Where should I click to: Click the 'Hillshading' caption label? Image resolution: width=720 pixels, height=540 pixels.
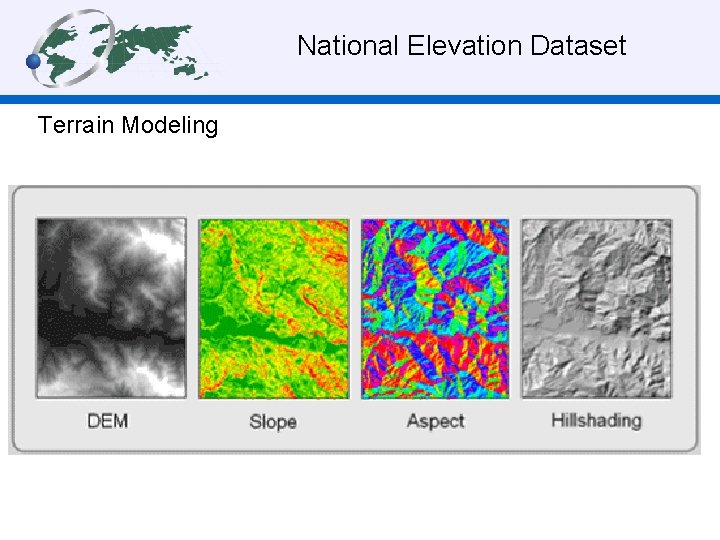pyautogui.click(x=596, y=421)
